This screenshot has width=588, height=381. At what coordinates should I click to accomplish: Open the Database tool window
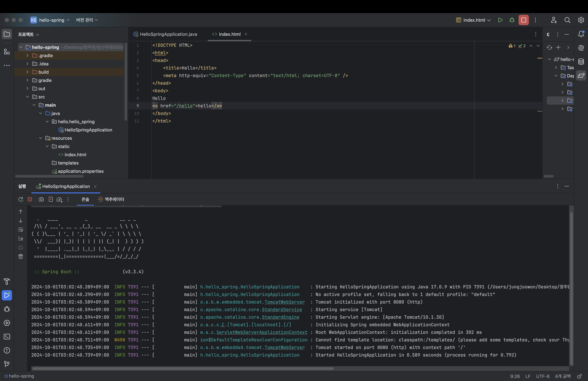pos(581,62)
